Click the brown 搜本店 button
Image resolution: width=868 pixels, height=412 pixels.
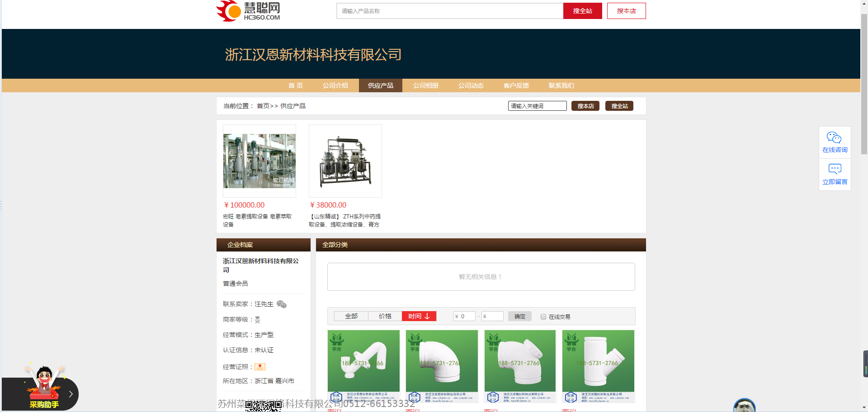[585, 106]
